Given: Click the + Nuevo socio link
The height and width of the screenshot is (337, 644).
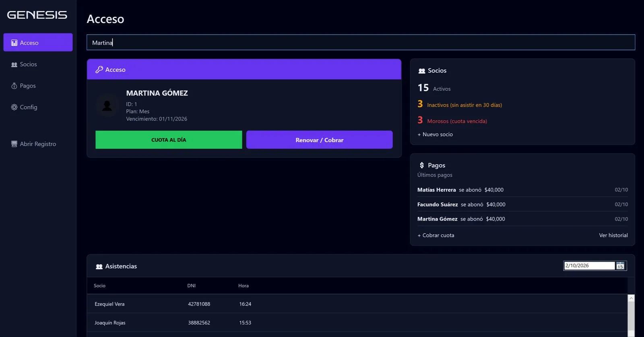Looking at the screenshot, I should 435,134.
